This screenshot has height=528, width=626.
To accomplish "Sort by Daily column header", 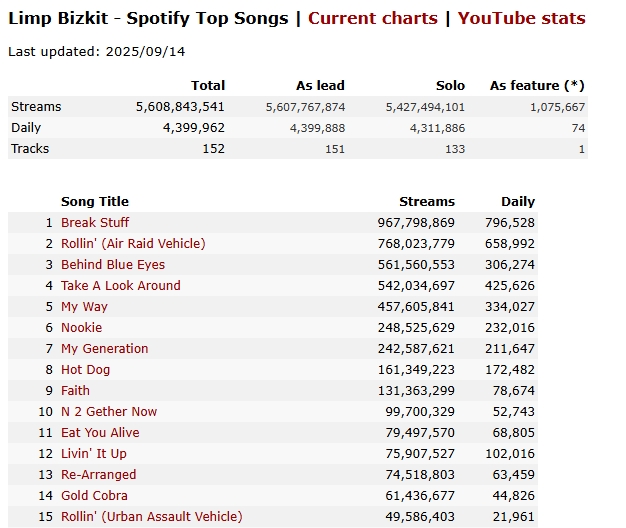I will (x=518, y=201).
